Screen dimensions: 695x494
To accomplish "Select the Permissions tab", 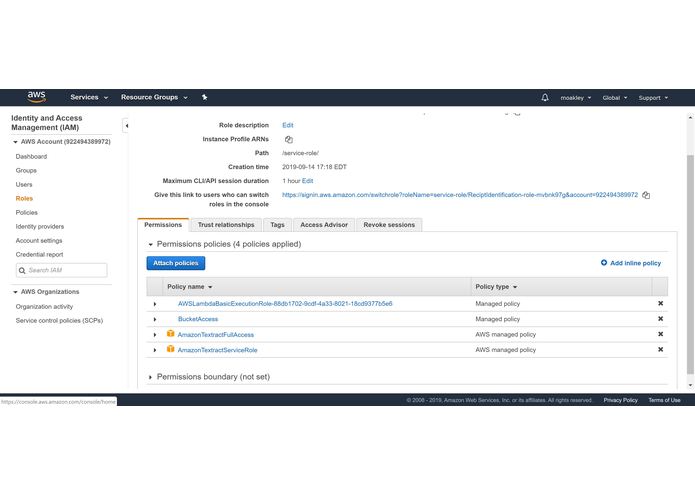I will pyautogui.click(x=163, y=225).
